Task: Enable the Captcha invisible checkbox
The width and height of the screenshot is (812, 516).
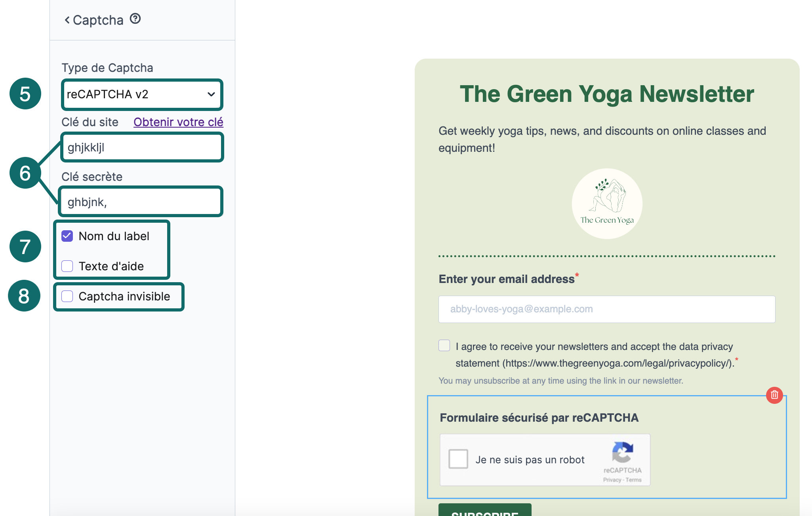Action: [x=67, y=296]
